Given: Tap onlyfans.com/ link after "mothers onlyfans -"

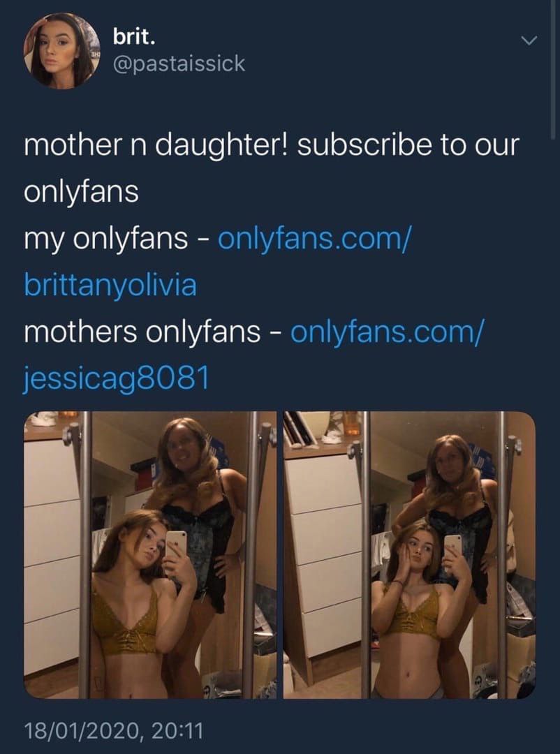Looking at the screenshot, I should click(387, 332).
